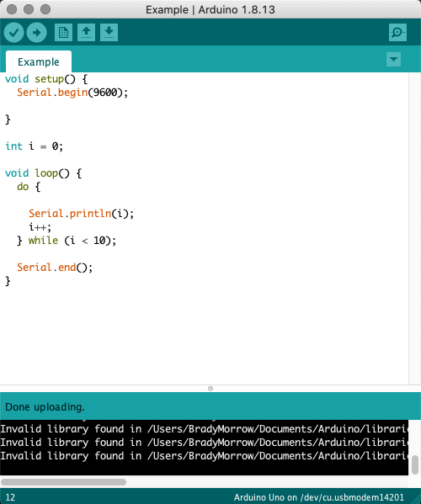Open the tab options dropdown arrow

(393, 60)
